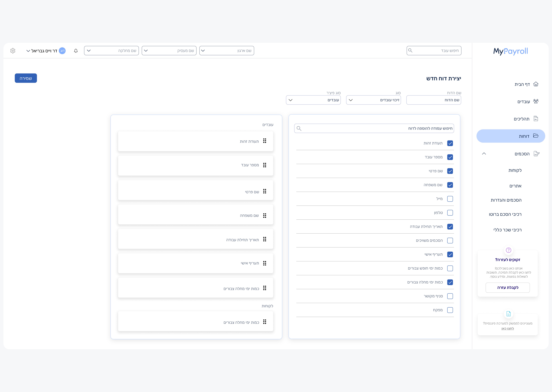Click the user avatar badge beside דר וייס גבריאל

tap(62, 51)
